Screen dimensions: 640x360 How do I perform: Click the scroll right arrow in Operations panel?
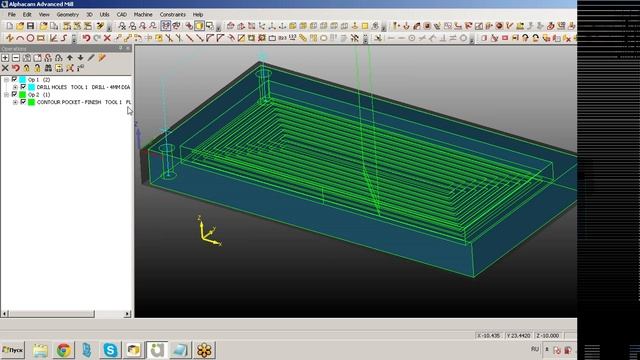127,313
